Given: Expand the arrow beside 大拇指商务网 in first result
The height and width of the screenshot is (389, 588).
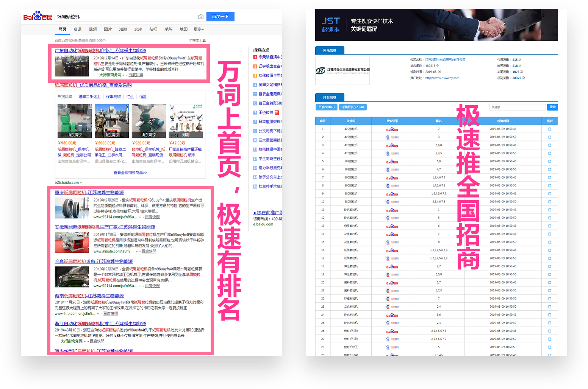Looking at the screenshot, I should coord(124,75).
